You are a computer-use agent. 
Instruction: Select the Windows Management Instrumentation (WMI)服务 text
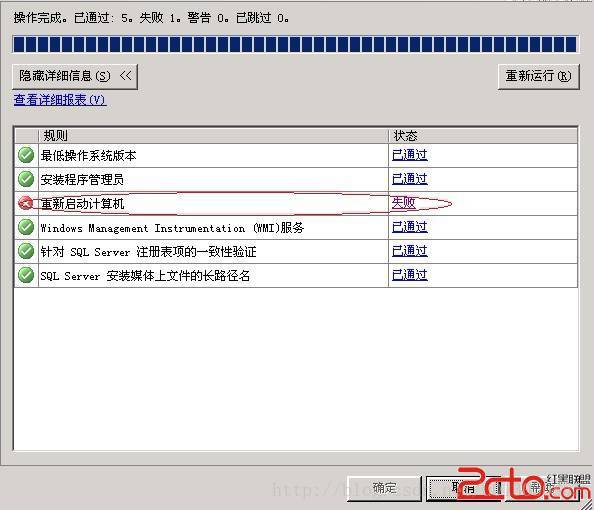pyautogui.click(x=172, y=228)
